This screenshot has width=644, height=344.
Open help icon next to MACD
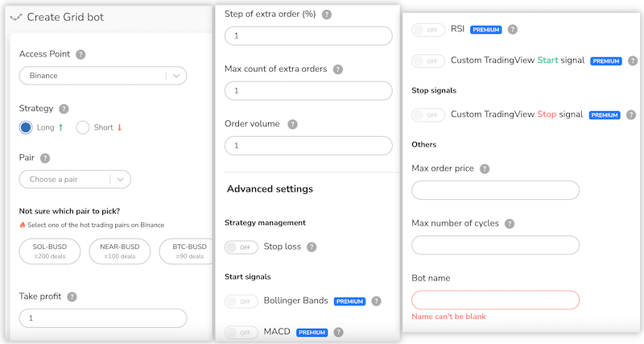[x=338, y=332]
